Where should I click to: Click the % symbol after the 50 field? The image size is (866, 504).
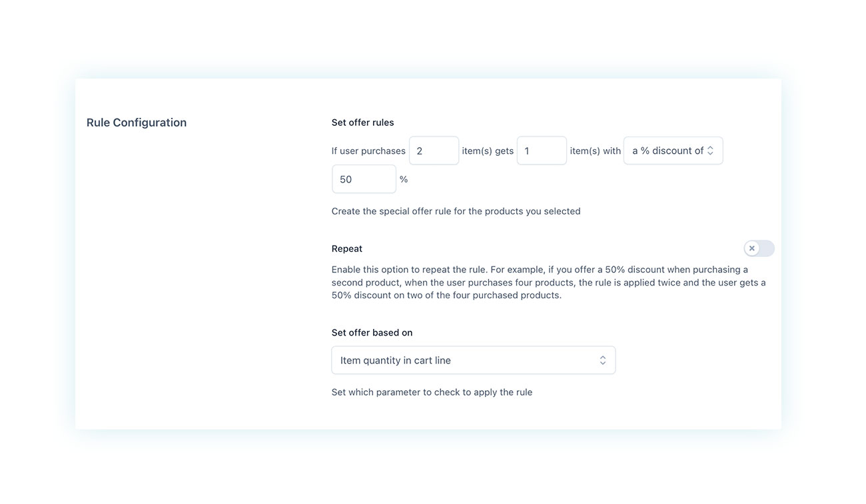coord(404,179)
